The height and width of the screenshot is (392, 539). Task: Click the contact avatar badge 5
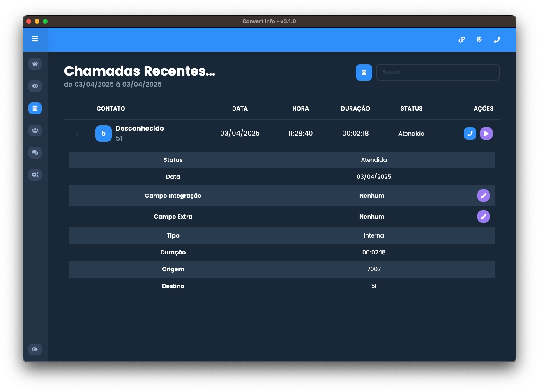click(104, 134)
